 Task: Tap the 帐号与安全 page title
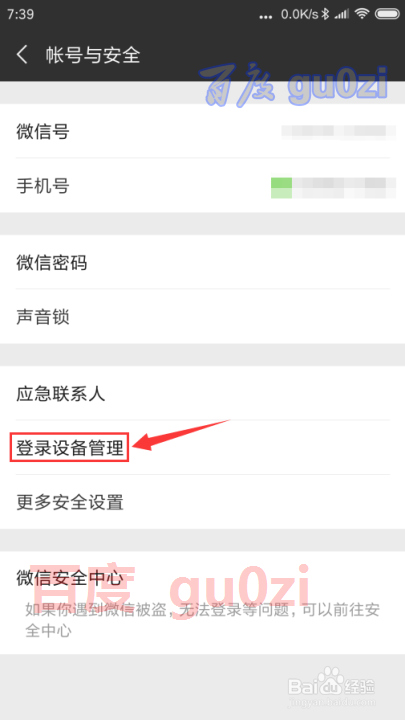pyautogui.click(x=92, y=55)
